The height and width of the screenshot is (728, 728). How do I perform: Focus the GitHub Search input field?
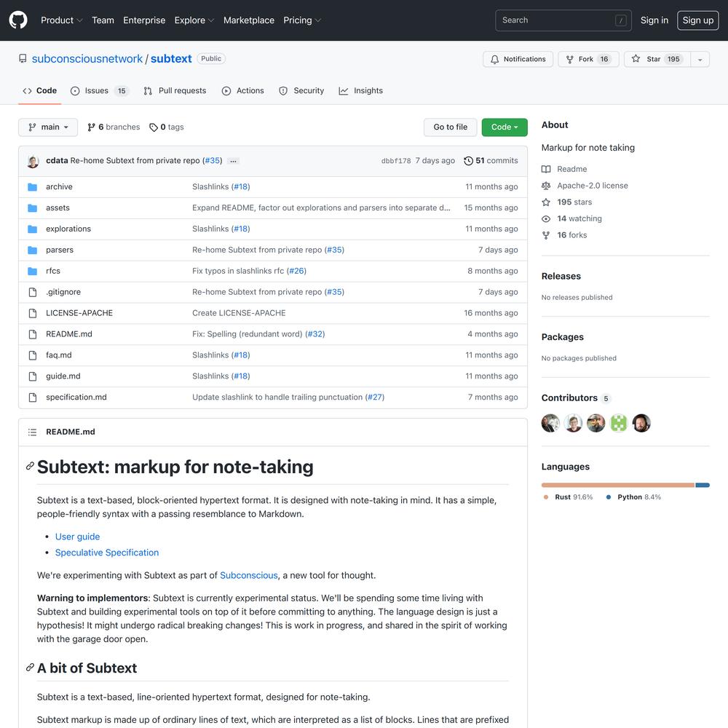click(563, 20)
